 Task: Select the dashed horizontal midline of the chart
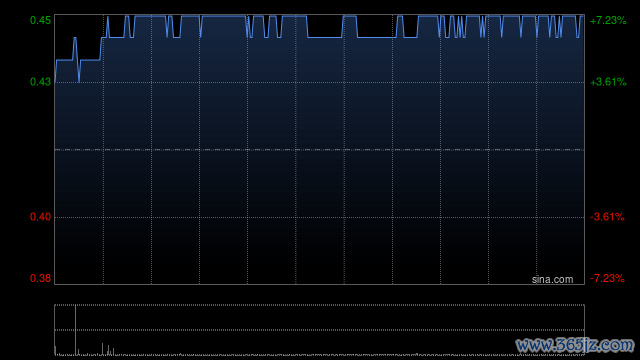320,150
